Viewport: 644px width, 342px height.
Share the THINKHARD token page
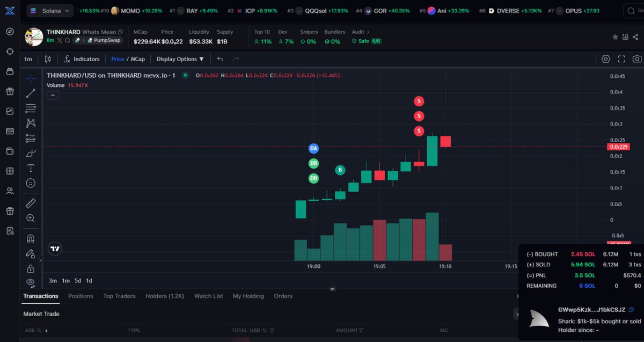[636, 37]
